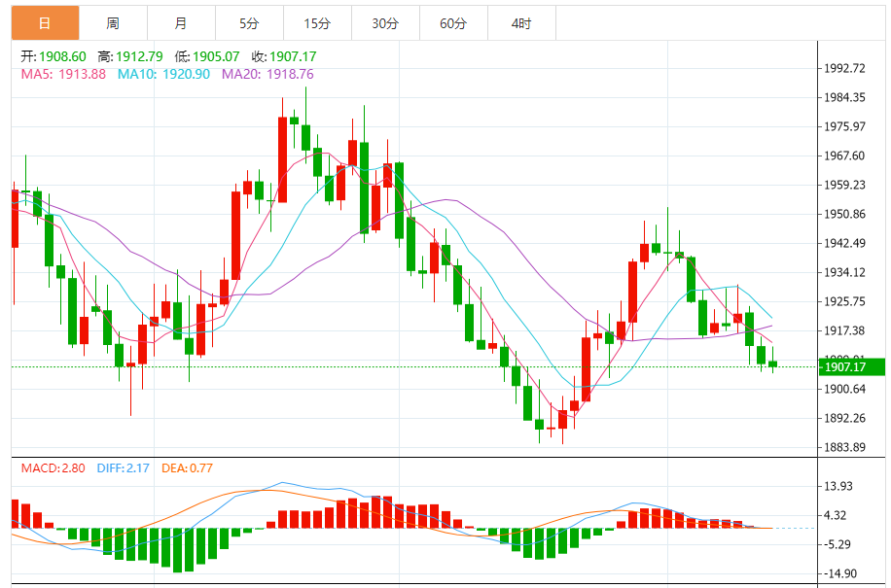Click the 1934.12 price axis label
This screenshot has height=588, width=891.
point(844,272)
